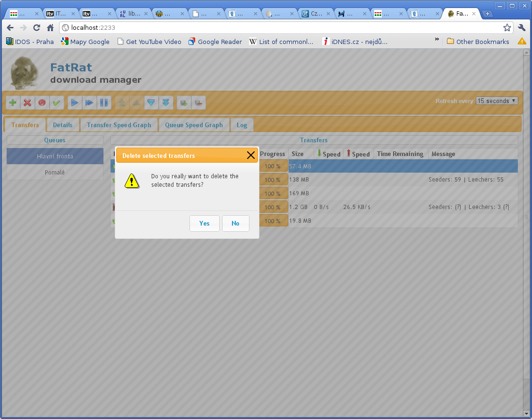Open the List of commonl... Wikipedia bookmark

tap(281, 42)
